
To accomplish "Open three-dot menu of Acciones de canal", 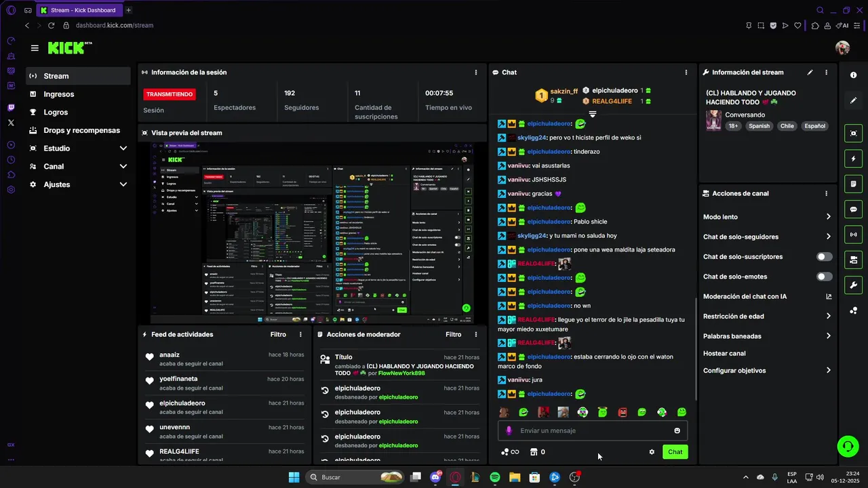I will (826, 193).
